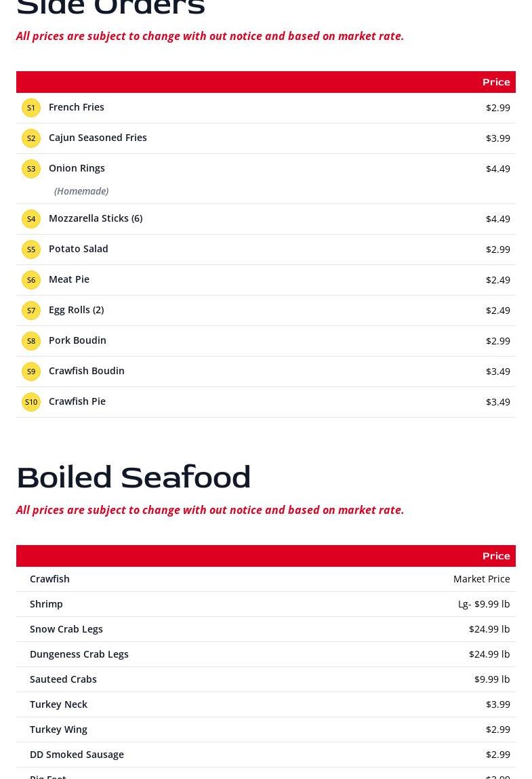Viewport: 532px width, 779px height.
Task: Click the S2 badge for Cajun Seasoned Fries
Action: tap(31, 138)
